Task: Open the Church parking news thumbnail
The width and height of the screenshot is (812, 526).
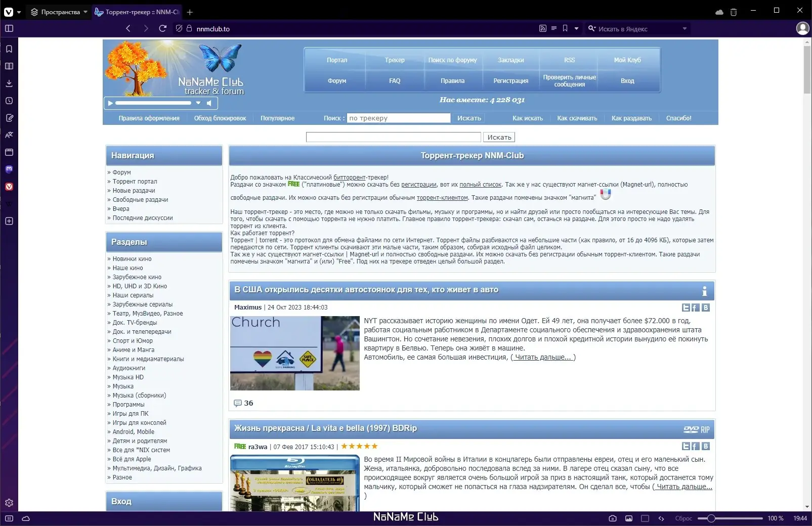Action: [295, 353]
